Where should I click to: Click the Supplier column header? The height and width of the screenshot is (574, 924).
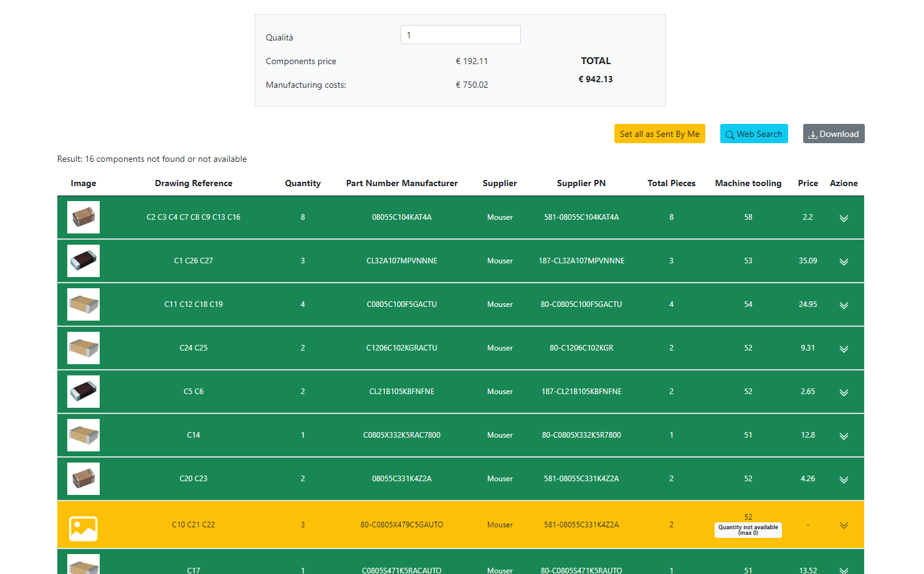coord(500,183)
